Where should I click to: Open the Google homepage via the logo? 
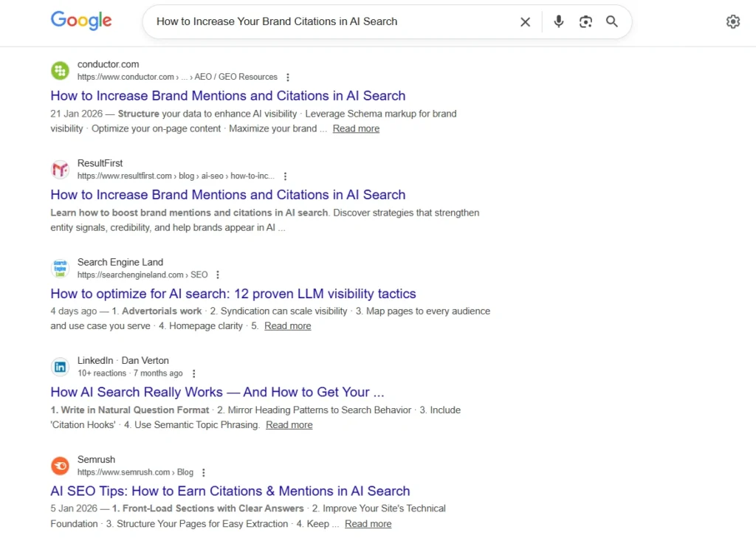[81, 21]
